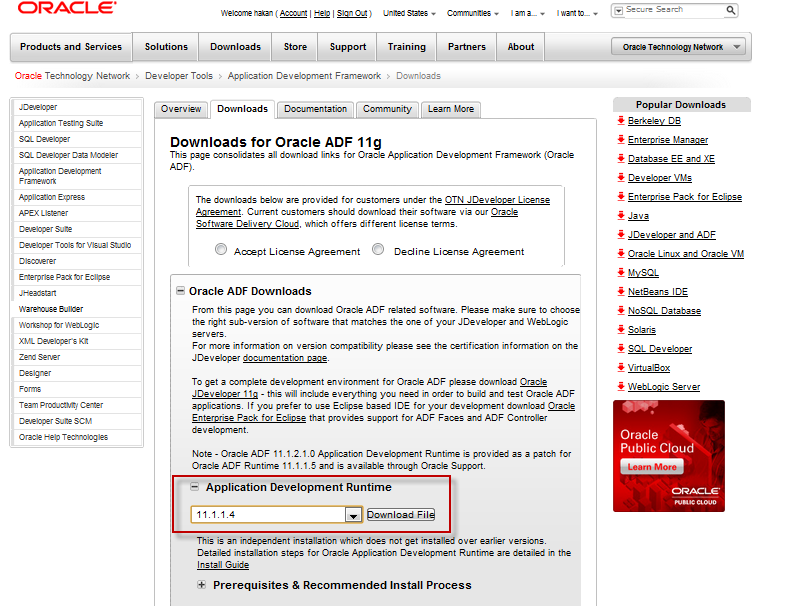Select Accept License Agreement radio button
786x606 pixels.
(221, 250)
